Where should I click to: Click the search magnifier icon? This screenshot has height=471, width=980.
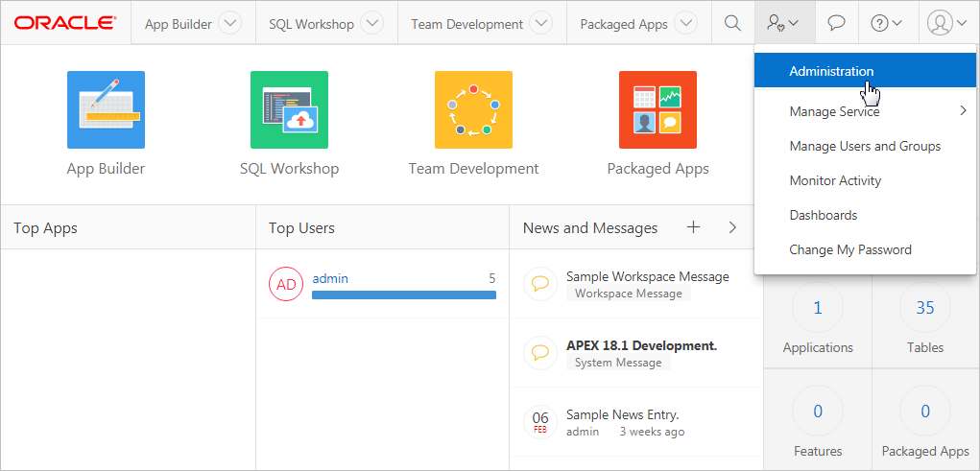click(x=732, y=24)
